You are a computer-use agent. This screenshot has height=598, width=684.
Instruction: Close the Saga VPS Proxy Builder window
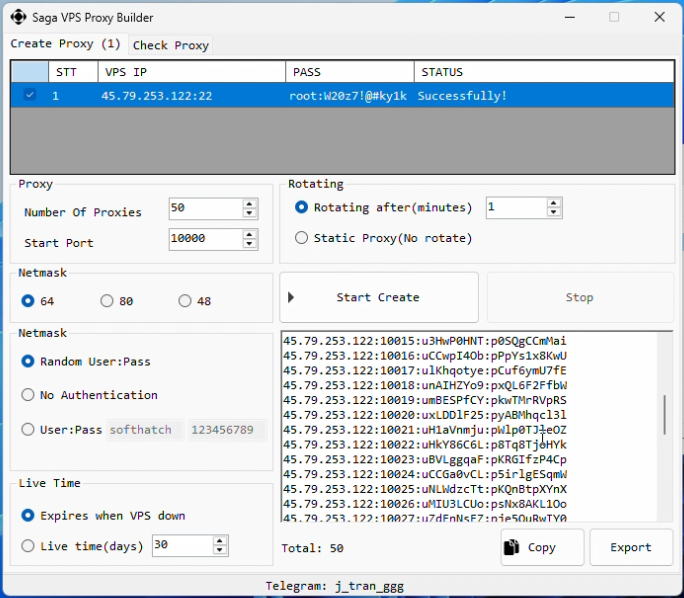point(660,17)
